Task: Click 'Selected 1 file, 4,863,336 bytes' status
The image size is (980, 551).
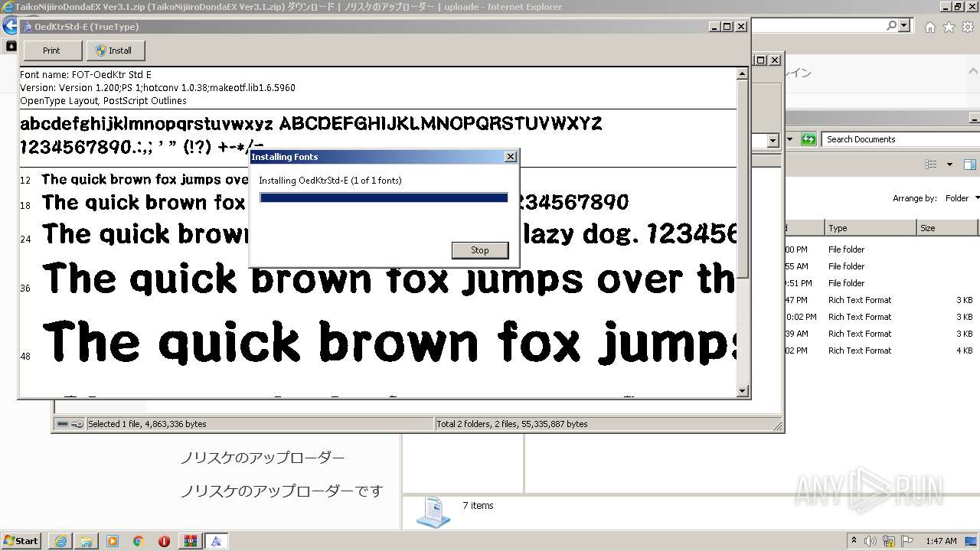Action: tap(147, 424)
